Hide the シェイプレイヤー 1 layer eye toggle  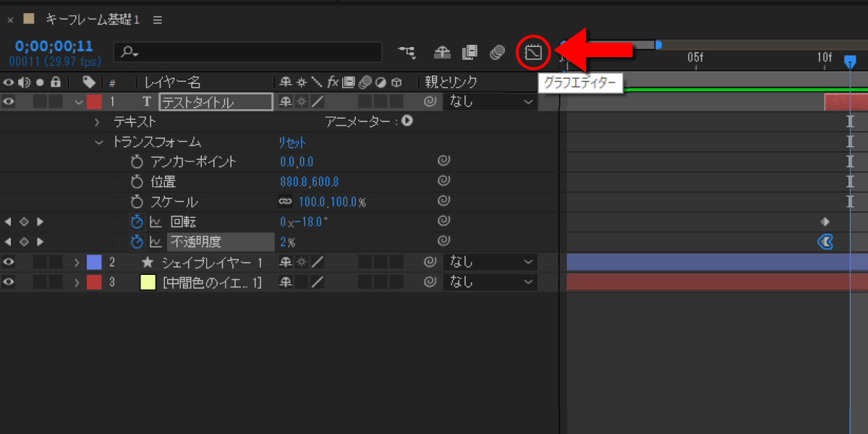pyautogui.click(x=9, y=262)
